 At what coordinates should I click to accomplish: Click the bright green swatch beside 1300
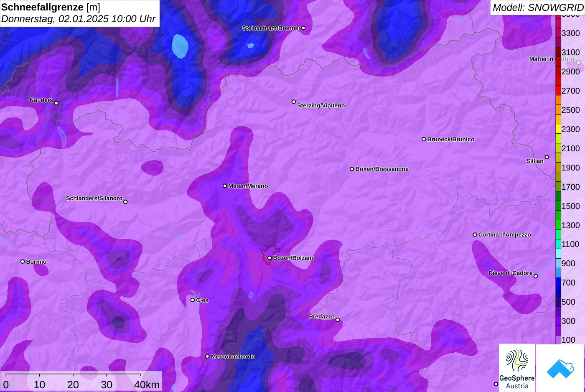pos(558,225)
